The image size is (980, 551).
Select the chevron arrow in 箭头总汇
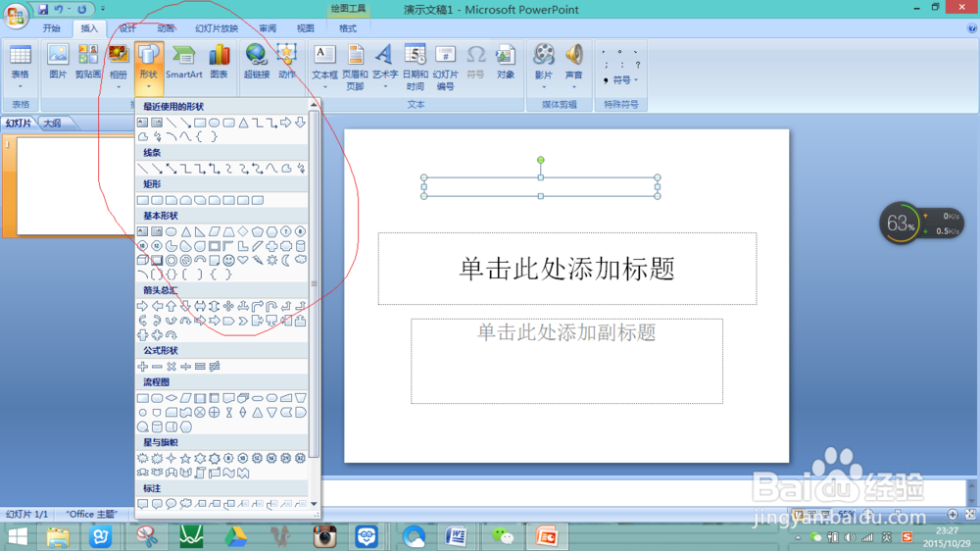coord(243,321)
